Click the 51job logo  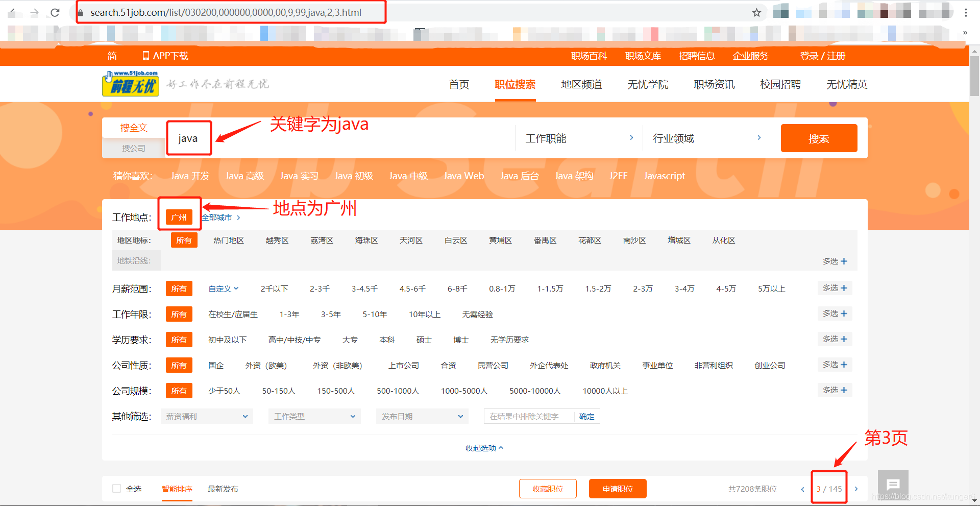click(131, 84)
